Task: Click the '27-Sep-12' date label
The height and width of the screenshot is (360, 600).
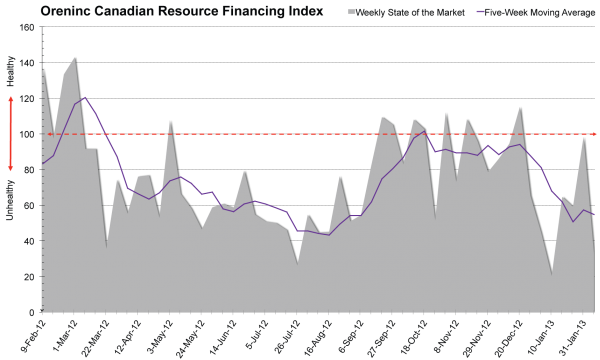Action: point(382,338)
